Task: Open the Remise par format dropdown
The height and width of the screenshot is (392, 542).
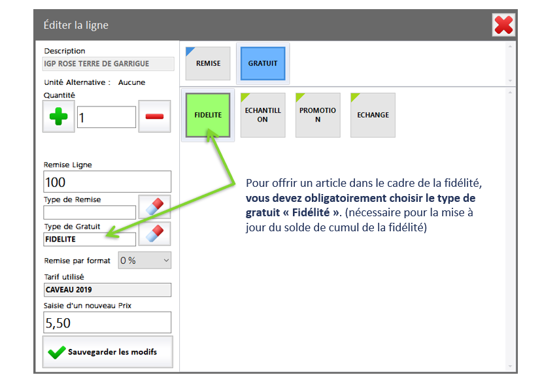Action: point(144,261)
